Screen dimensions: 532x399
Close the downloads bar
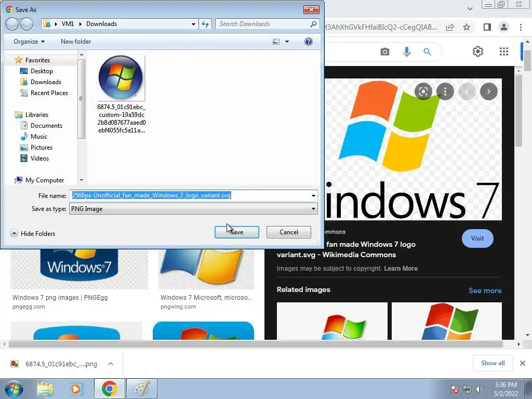click(523, 363)
